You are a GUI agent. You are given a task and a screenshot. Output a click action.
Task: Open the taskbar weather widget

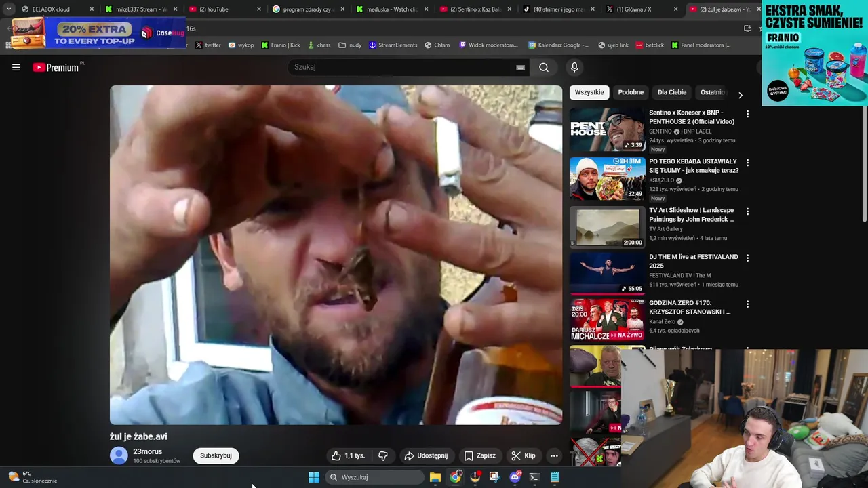34,477
